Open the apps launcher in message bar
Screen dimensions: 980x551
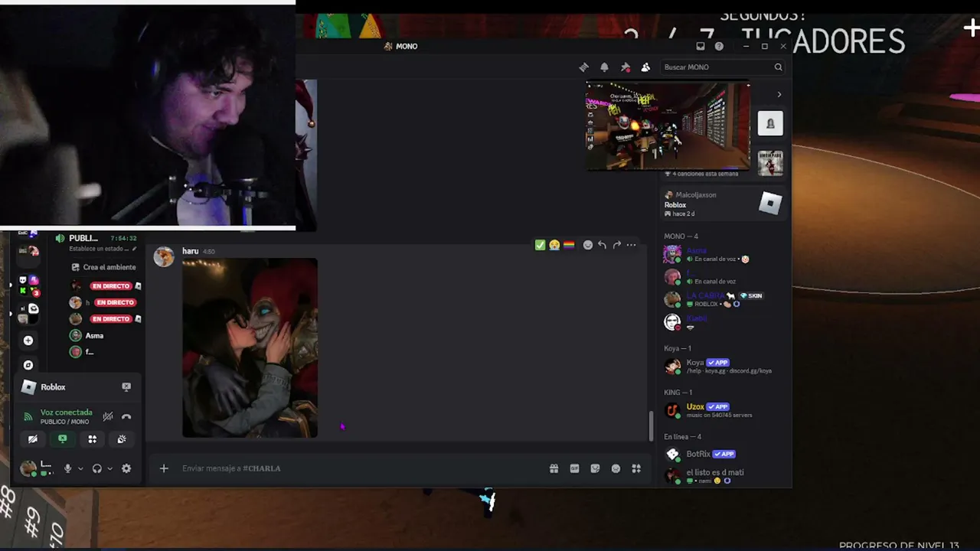(636, 468)
